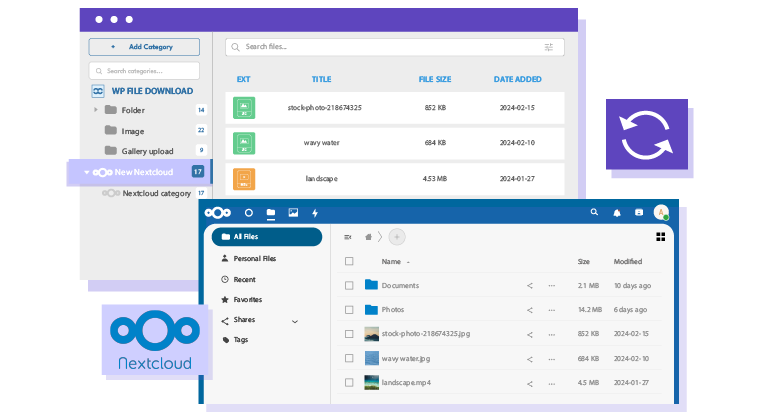Select the Folder category
760x420 pixels.
click(x=133, y=110)
